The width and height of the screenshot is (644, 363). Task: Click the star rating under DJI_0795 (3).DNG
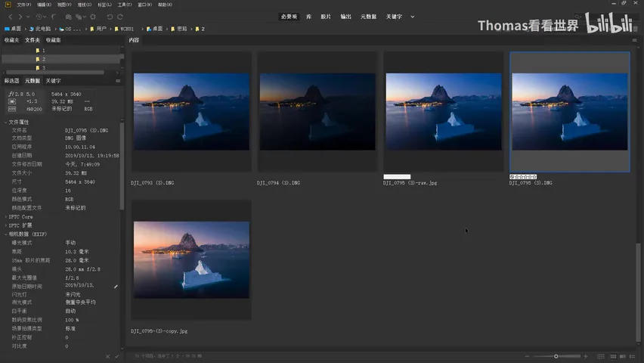pyautogui.click(x=523, y=177)
